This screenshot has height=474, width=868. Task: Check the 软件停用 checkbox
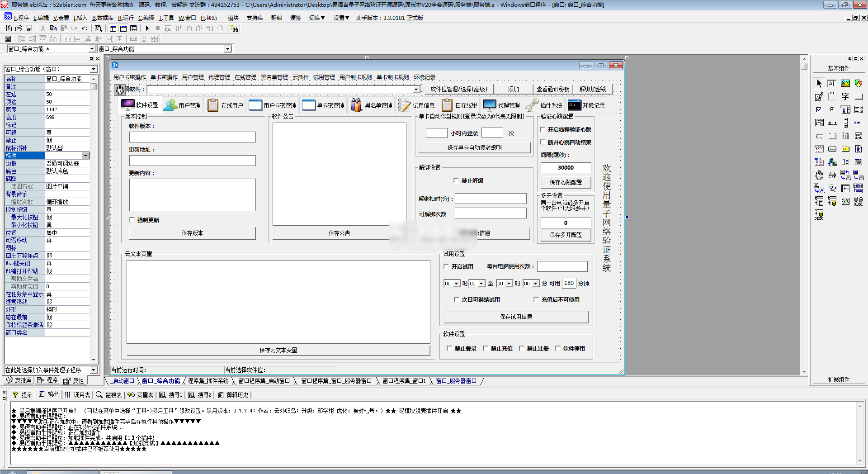pyautogui.click(x=558, y=348)
